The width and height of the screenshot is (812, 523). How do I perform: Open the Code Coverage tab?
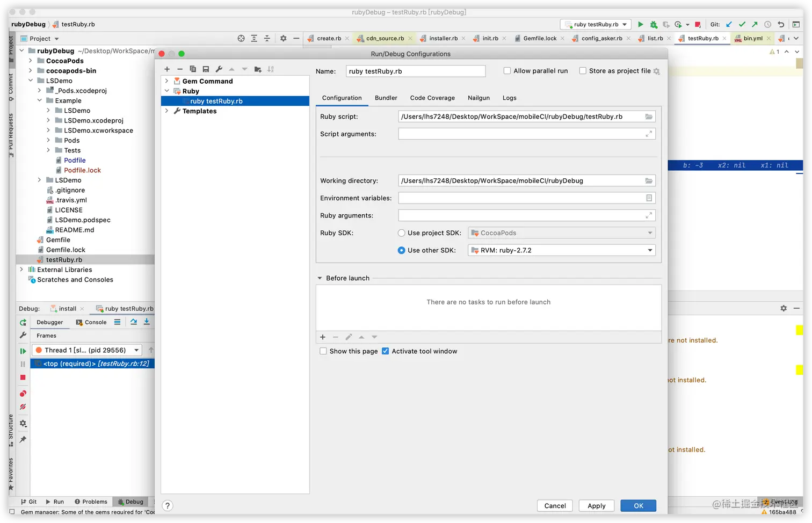coord(432,98)
